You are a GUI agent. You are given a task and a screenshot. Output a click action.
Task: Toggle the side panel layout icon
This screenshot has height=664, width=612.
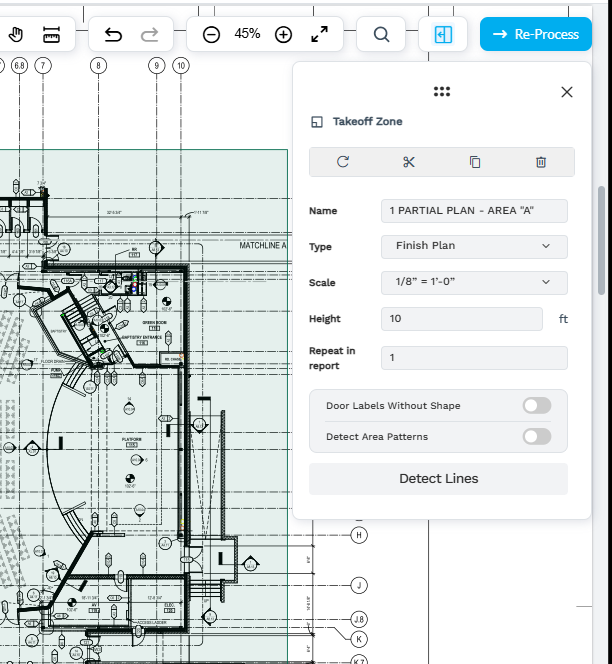coord(444,35)
